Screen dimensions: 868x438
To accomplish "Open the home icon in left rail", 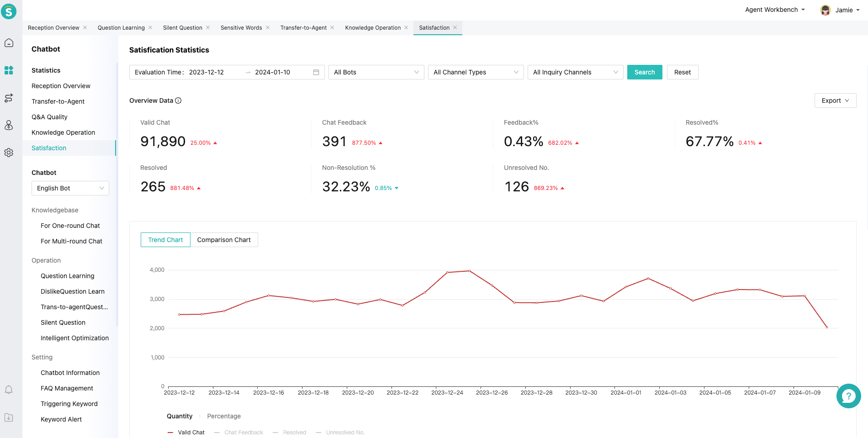I will [x=9, y=43].
